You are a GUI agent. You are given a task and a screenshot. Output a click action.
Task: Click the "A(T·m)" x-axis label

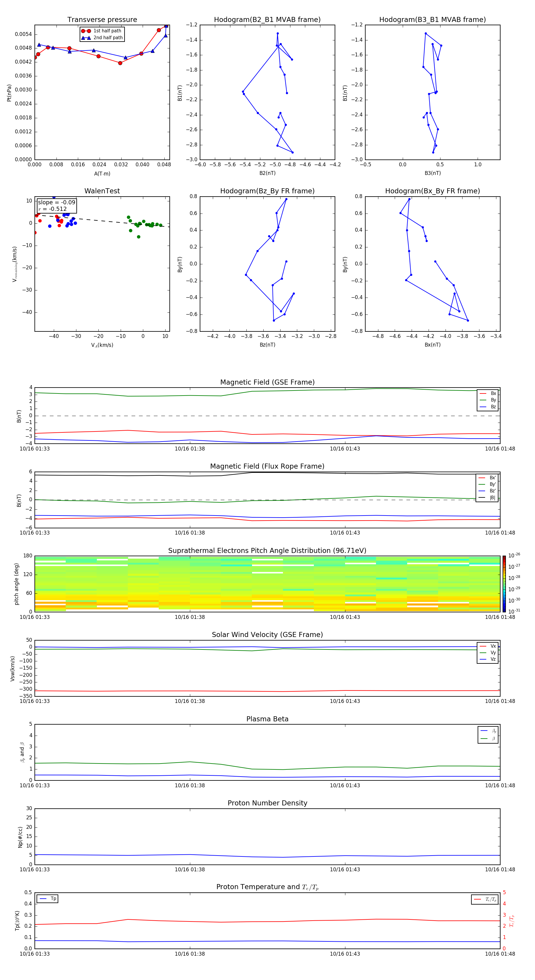[102, 174]
